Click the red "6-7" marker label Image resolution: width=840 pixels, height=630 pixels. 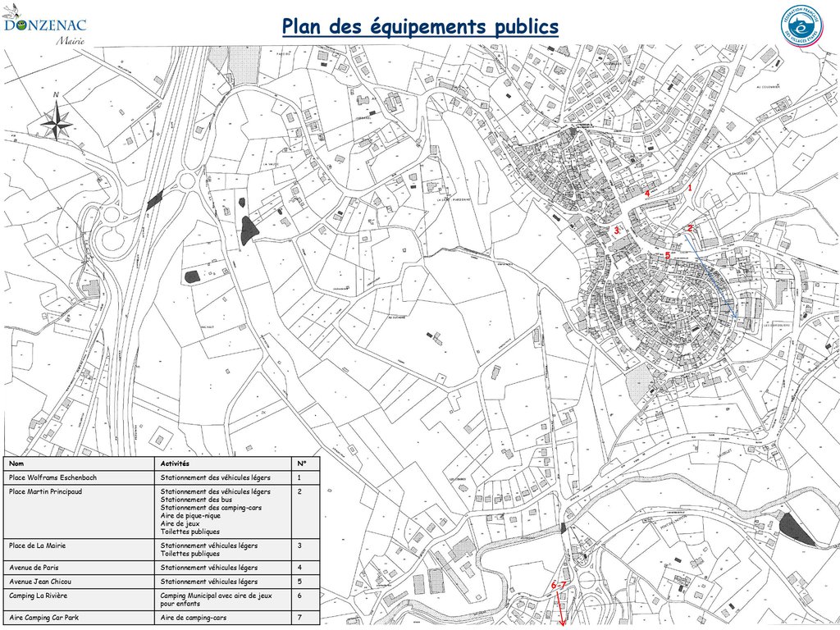558,585
